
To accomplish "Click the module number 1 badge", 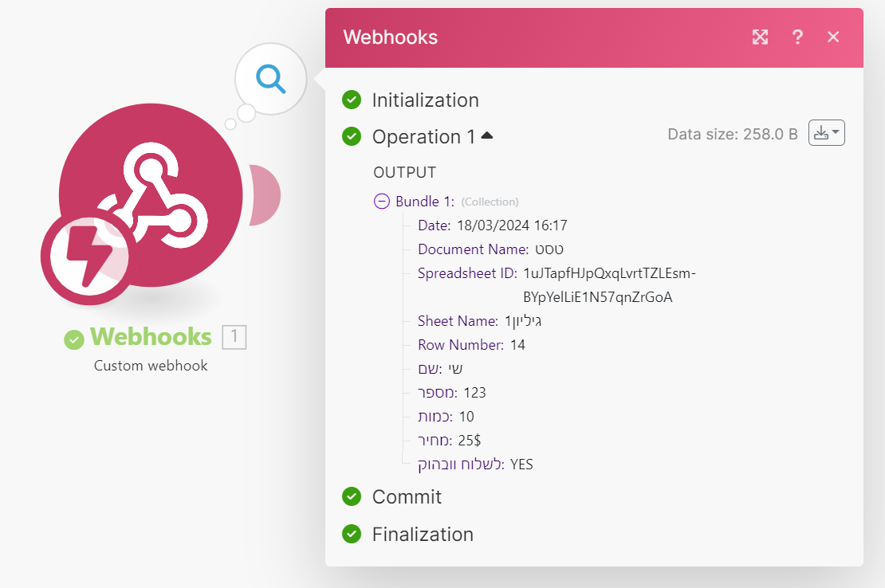I will [234, 337].
